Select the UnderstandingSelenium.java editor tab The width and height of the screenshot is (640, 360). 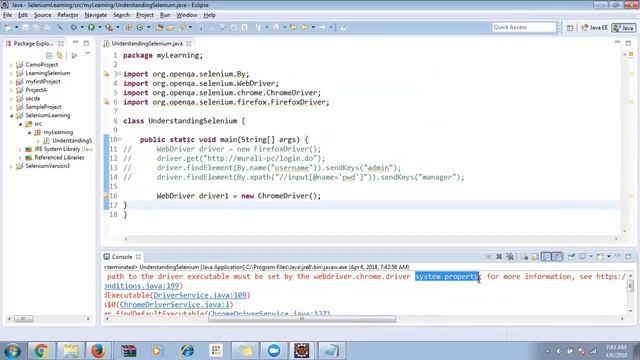tap(147, 43)
